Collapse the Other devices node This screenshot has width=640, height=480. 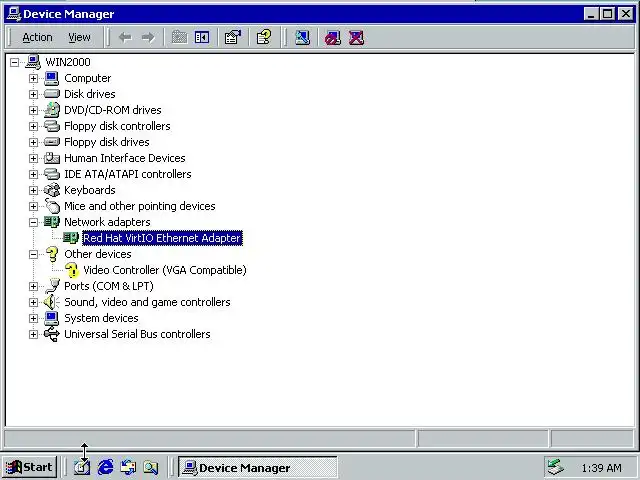[x=33, y=254]
